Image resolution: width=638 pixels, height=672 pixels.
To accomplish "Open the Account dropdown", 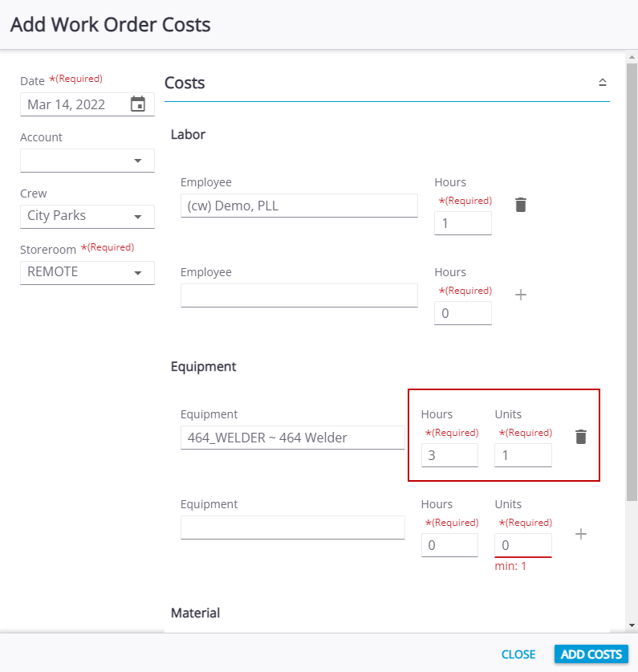I will [87, 161].
